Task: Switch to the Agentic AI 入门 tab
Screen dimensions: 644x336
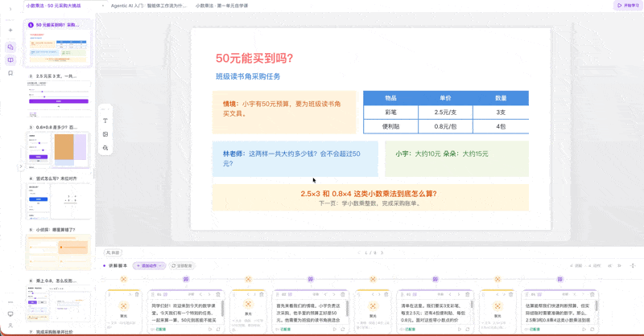Action: pos(148,6)
